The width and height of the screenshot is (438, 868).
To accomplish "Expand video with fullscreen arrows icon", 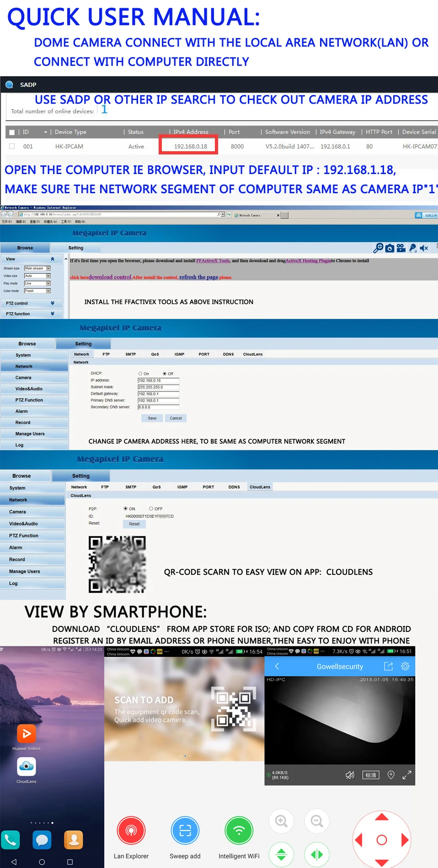I will pos(406,775).
